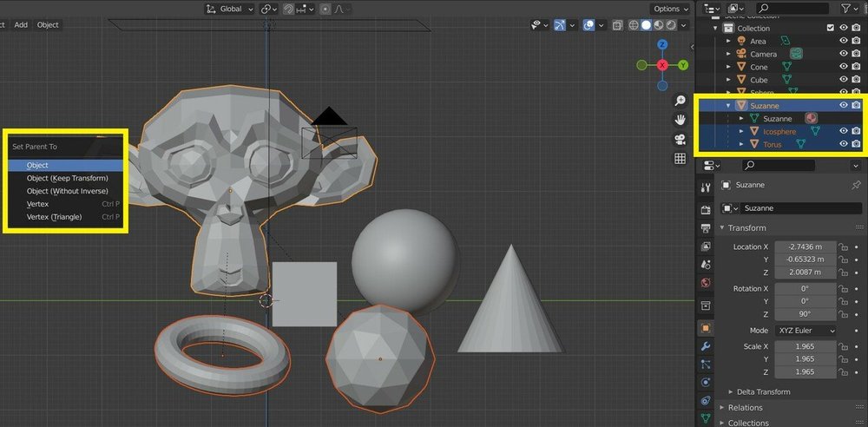This screenshot has width=868, height=427.
Task: Toggle Collection exclude checkbox in outliner
Action: 830,28
